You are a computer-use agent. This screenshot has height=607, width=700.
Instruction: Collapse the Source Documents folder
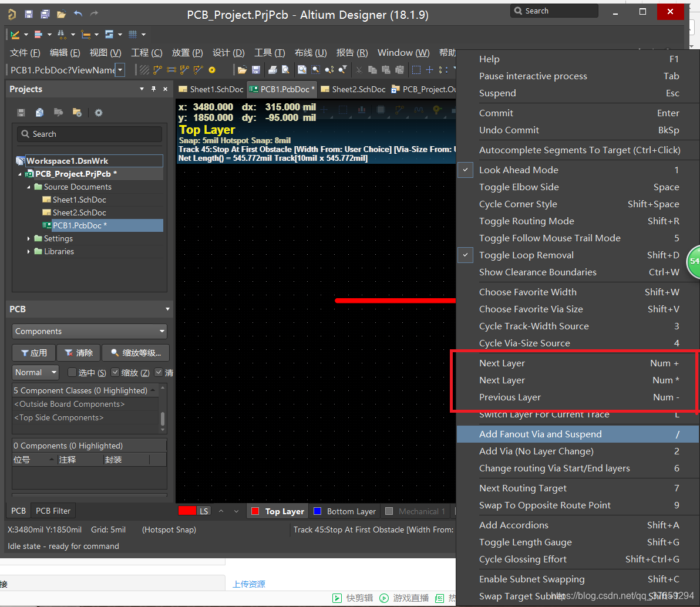tap(29, 187)
